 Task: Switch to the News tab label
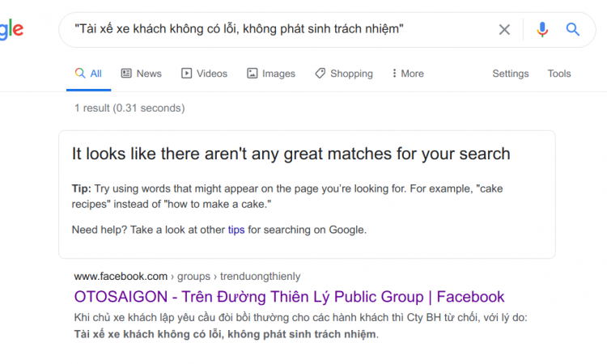[149, 74]
